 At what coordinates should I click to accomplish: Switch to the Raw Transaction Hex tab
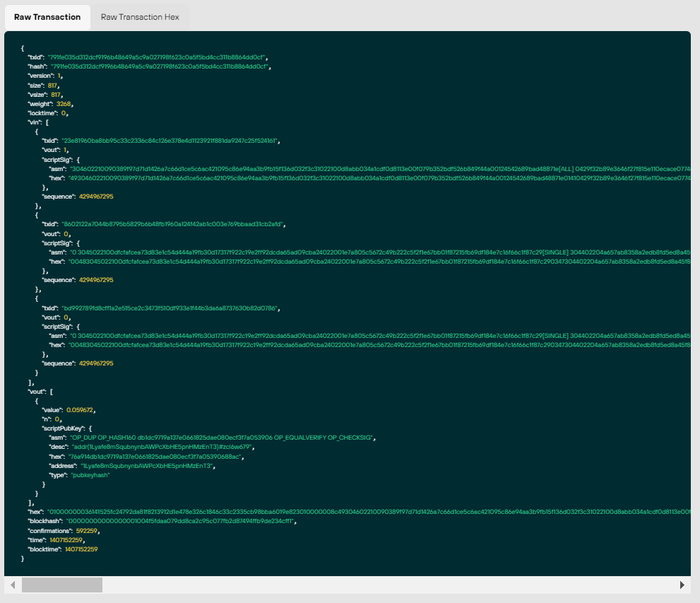click(x=138, y=17)
